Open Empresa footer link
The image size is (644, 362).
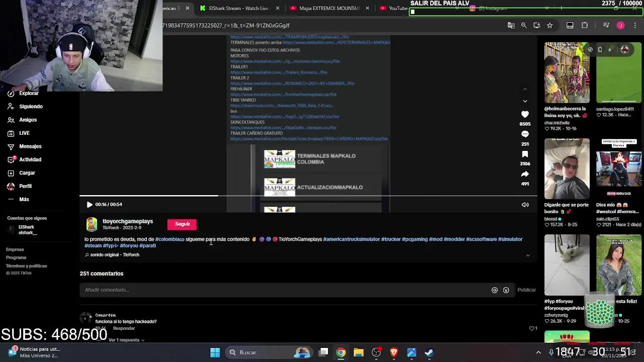pos(15,249)
